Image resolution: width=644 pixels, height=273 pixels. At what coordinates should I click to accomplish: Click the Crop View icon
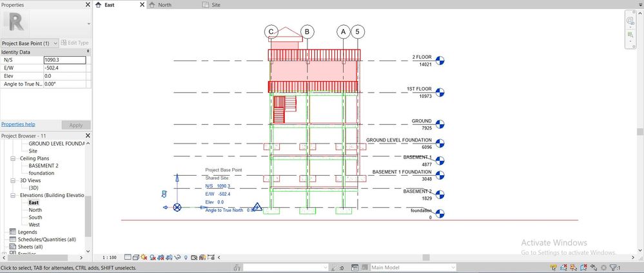(x=161, y=258)
